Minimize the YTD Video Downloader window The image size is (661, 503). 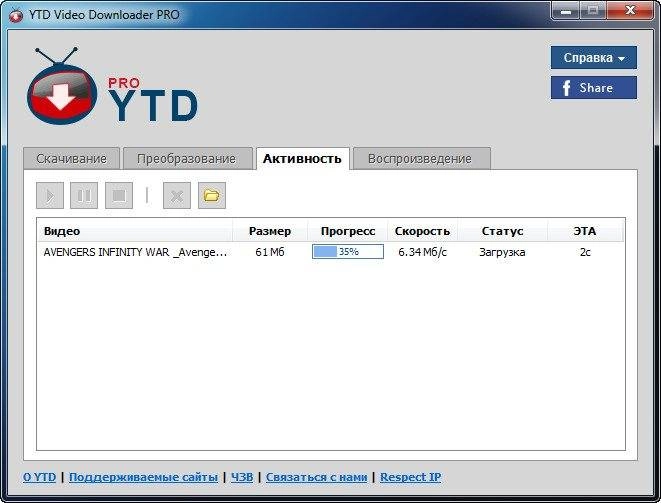click(566, 11)
